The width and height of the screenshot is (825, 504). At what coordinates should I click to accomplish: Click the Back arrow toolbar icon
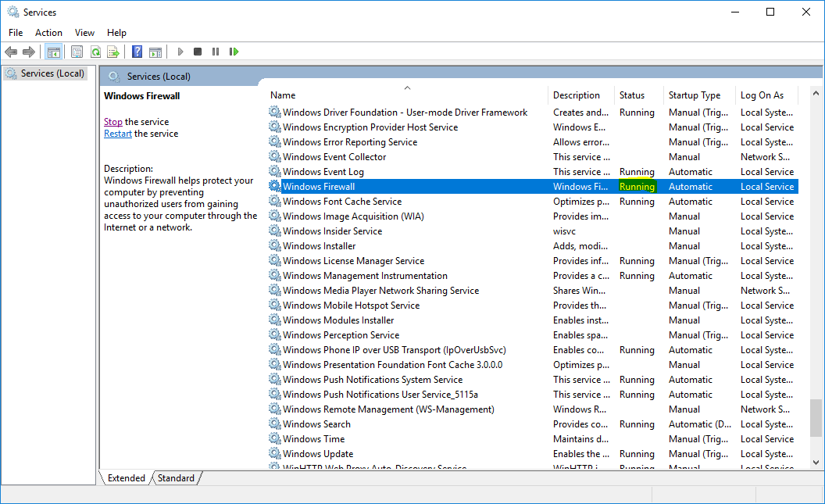tap(11, 52)
